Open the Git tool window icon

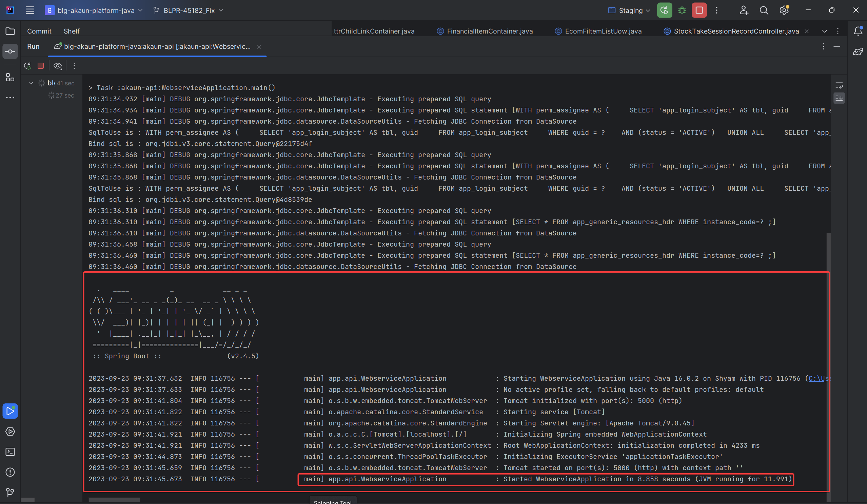tap(10, 492)
